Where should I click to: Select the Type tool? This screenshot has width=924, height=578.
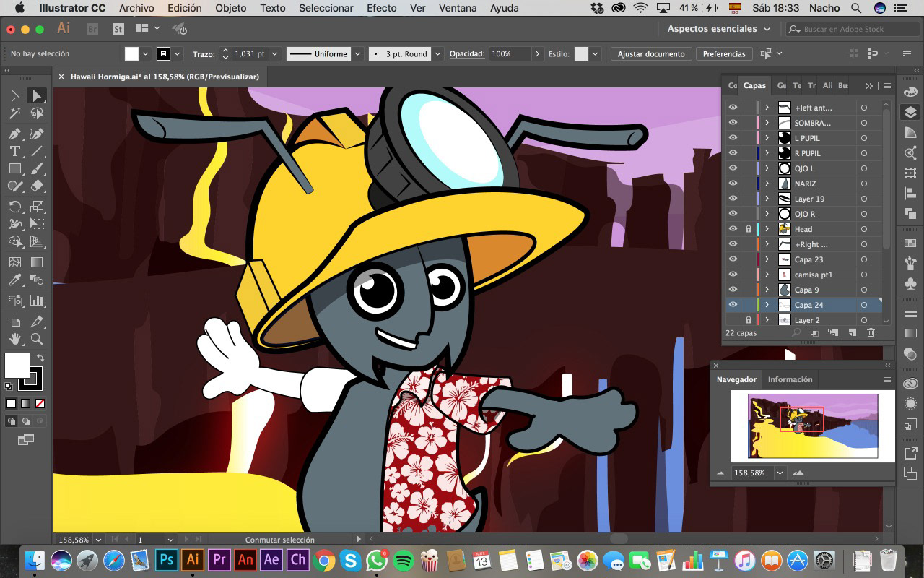(14, 151)
